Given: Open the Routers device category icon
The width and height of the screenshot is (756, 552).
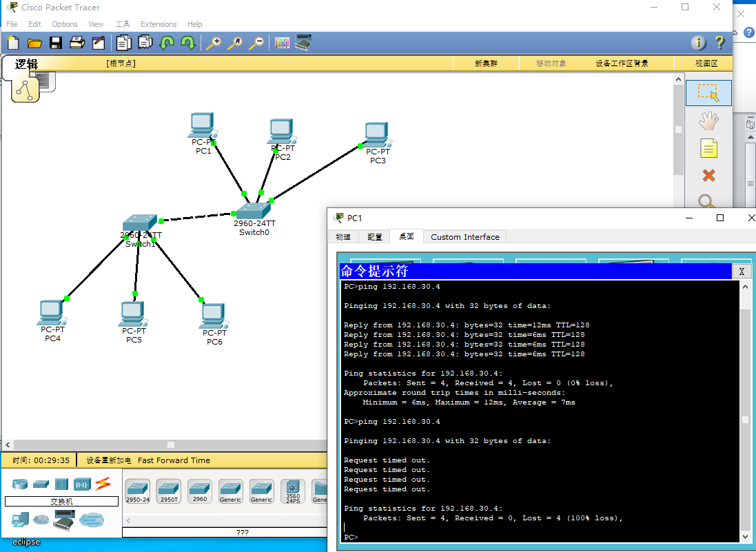Looking at the screenshot, I should [19, 484].
